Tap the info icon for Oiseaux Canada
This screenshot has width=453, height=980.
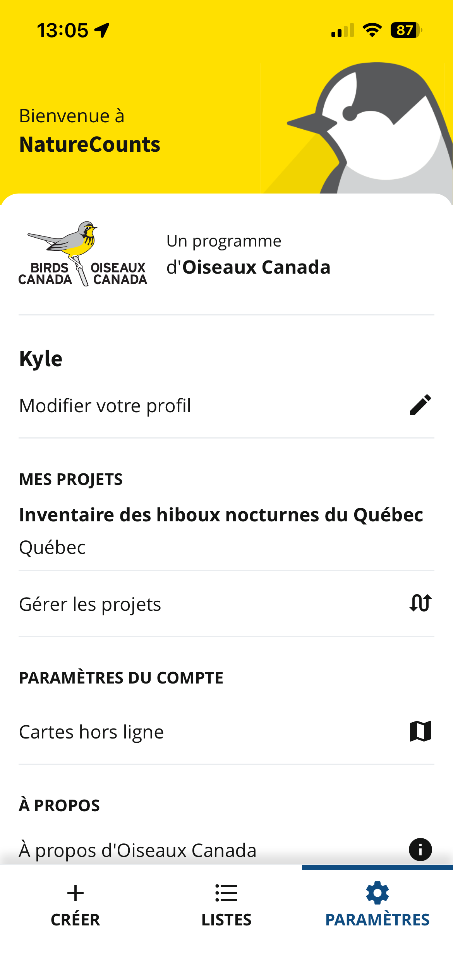point(420,850)
